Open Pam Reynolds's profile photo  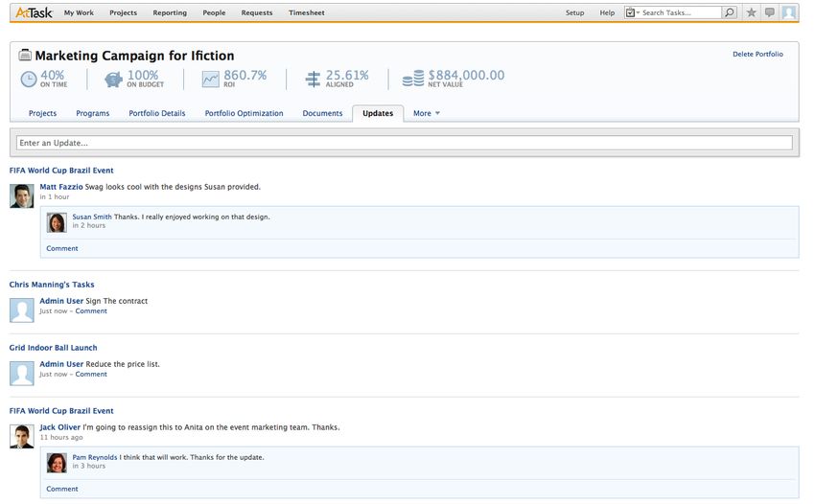[57, 463]
